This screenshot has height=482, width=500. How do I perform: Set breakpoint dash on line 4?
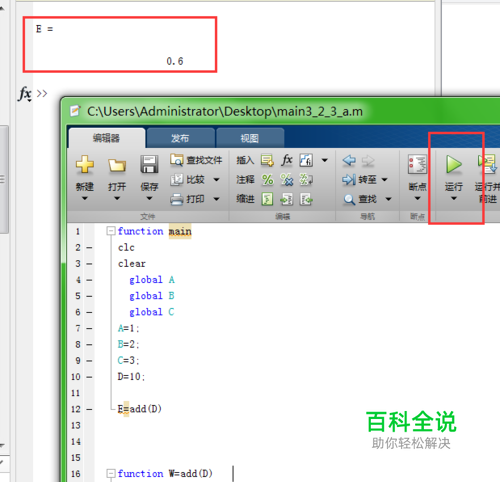(x=89, y=280)
